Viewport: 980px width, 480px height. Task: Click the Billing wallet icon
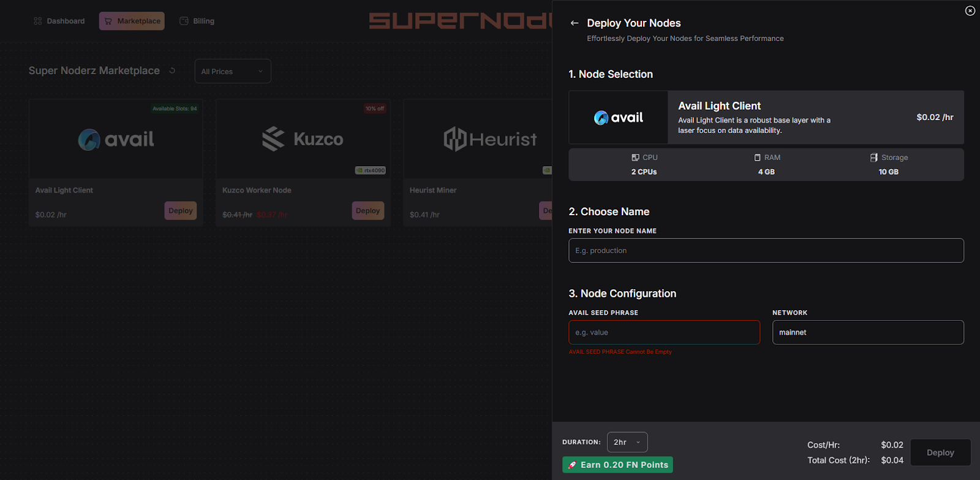(184, 21)
